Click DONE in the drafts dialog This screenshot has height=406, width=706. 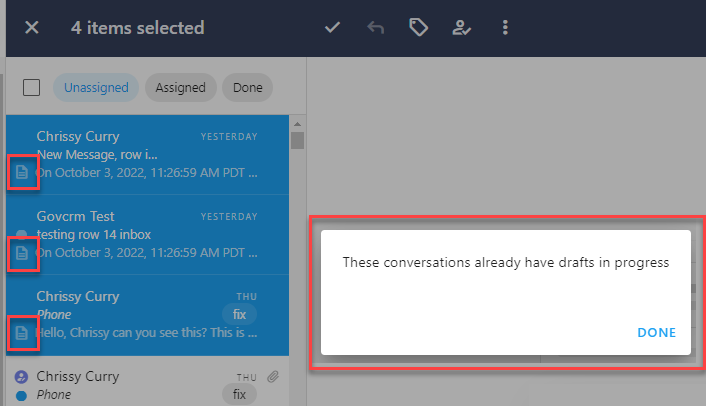coord(656,332)
